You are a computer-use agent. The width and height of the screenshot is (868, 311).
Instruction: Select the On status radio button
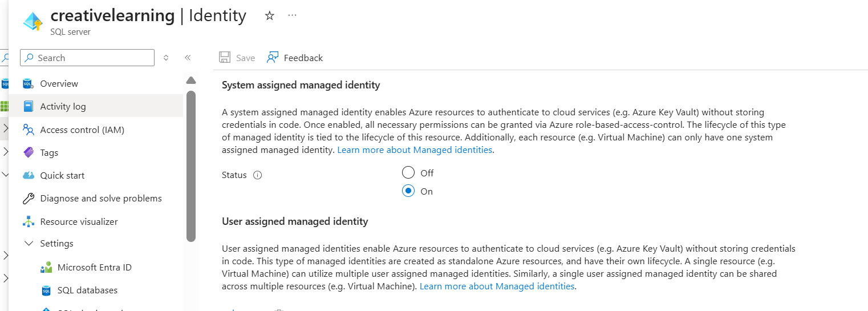[x=408, y=191]
